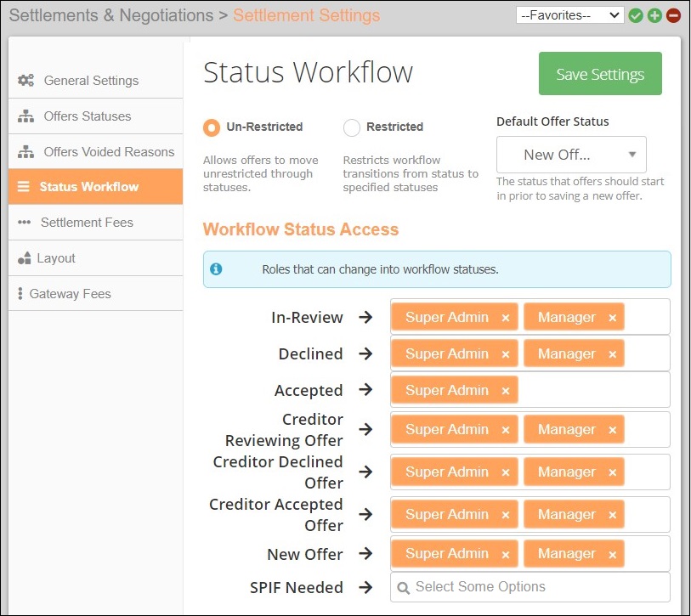Click the gears icon beside General Settings

point(26,81)
